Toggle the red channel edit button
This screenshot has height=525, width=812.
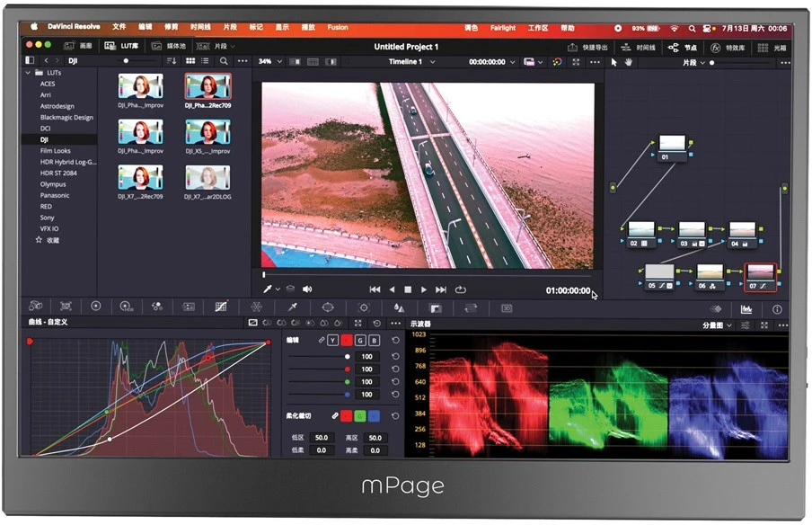point(347,341)
